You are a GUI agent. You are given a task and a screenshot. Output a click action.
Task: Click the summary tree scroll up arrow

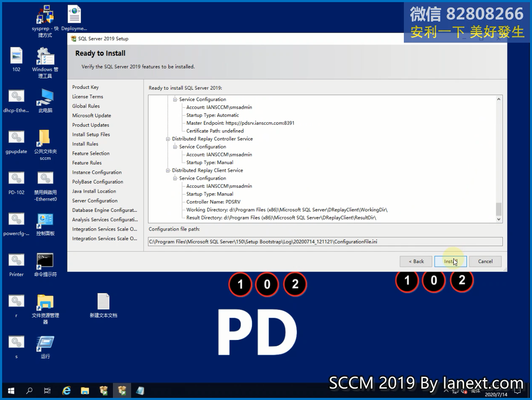pyautogui.click(x=499, y=99)
